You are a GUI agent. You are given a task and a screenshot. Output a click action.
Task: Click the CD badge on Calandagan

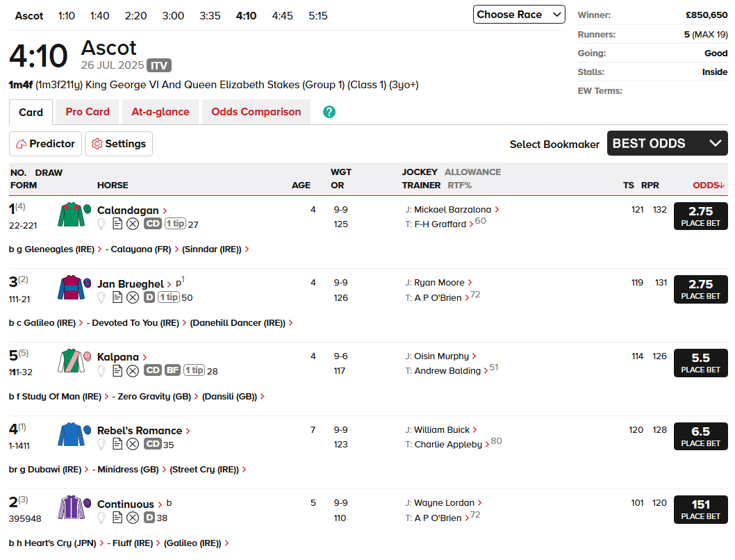(x=153, y=224)
